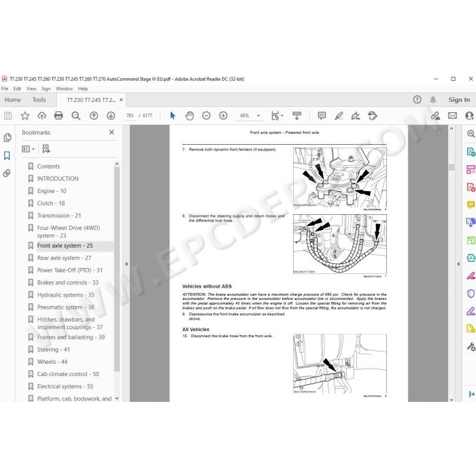Image resolution: width=476 pixels, height=476 pixels.
Task: Print the document using printer icon
Action: click(58, 116)
